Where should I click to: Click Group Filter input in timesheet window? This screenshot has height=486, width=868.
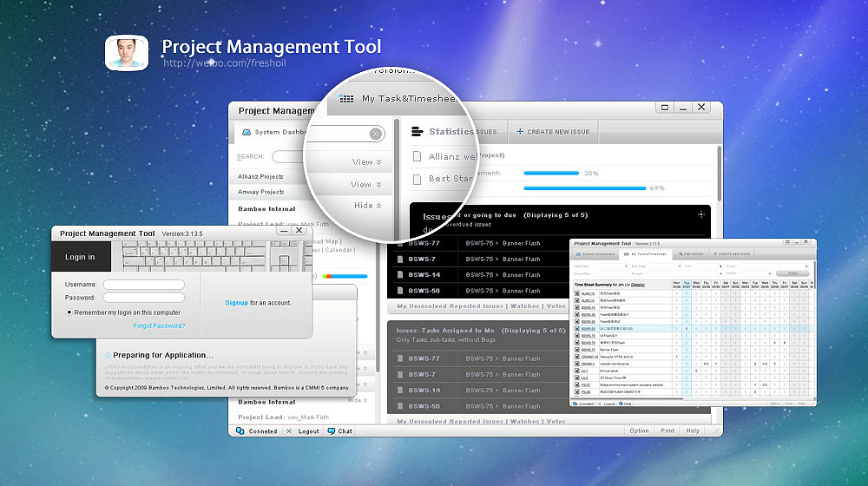click(612, 273)
